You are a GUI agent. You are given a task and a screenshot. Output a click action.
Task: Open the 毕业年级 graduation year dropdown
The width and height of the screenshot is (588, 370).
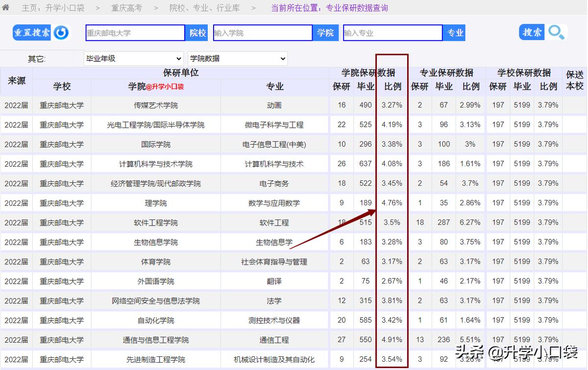pyautogui.click(x=133, y=58)
